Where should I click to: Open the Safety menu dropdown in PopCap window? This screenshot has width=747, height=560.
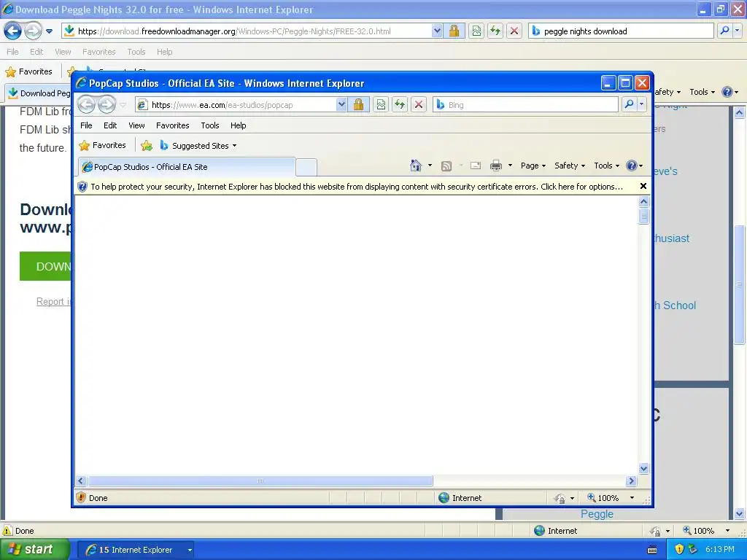tap(570, 166)
